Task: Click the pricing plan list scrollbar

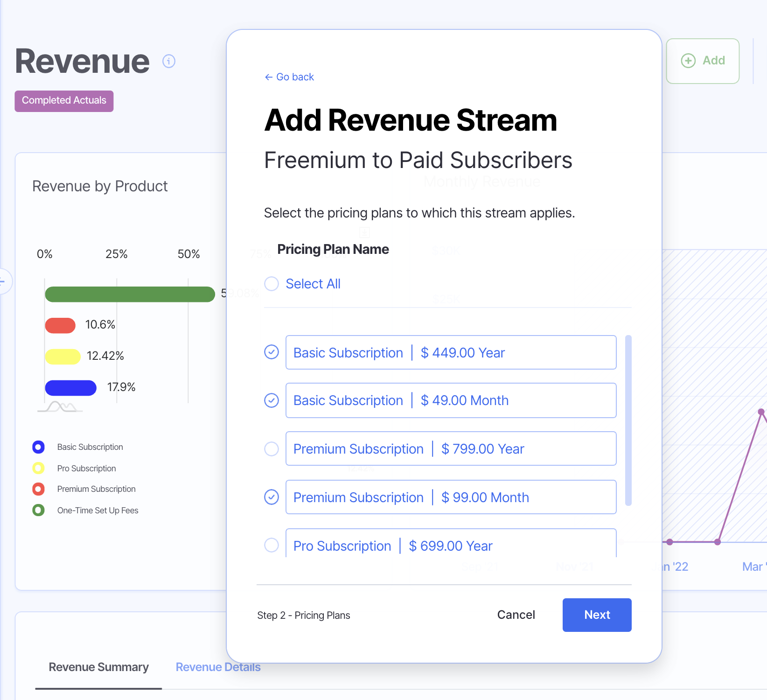Action: click(628, 420)
